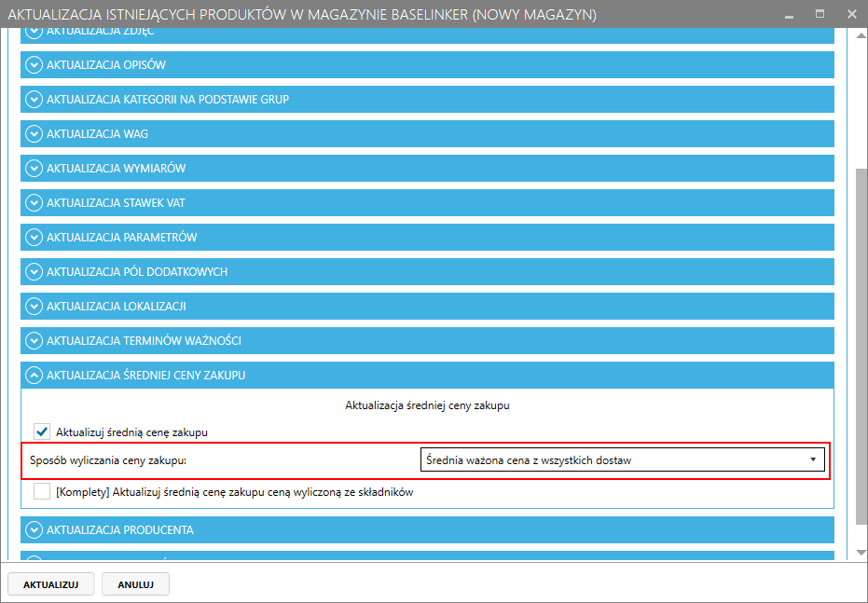868x603 pixels.
Task: Open the Sposób wyliczania ceny zakupu dropdown
Action: point(621,460)
